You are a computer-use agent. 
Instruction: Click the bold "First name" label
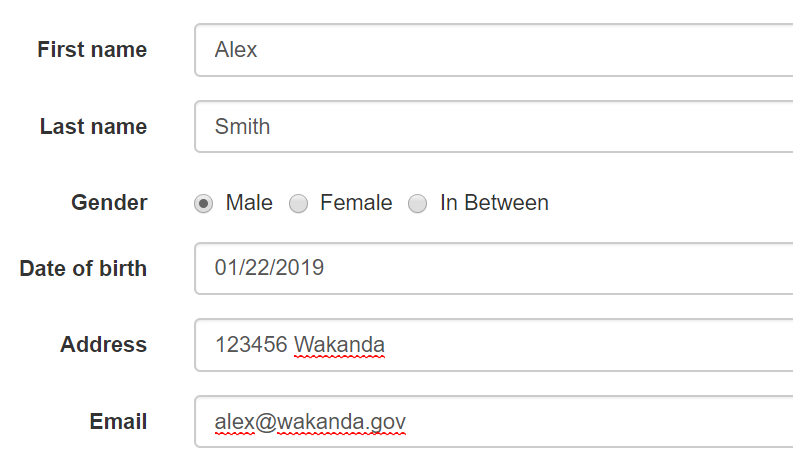pos(92,50)
